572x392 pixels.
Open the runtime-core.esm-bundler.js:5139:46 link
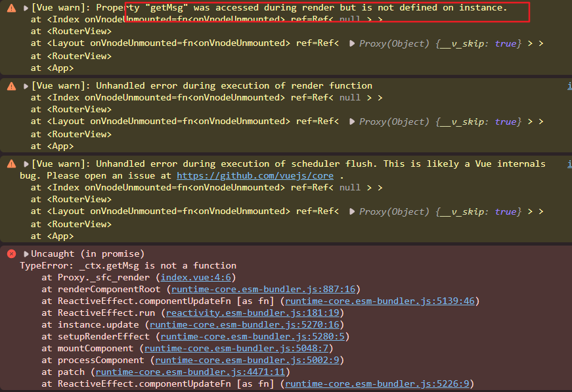[380, 301]
